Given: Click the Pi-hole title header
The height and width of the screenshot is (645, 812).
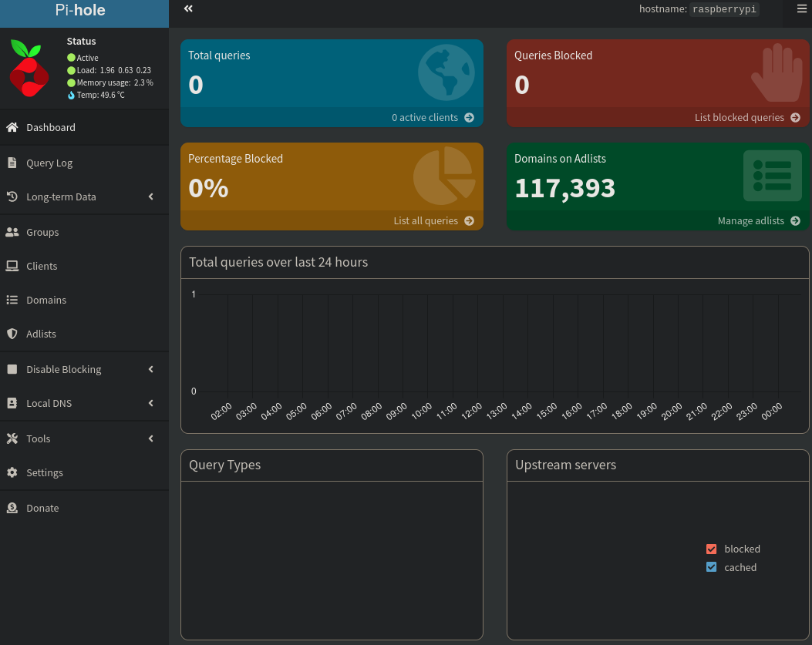Looking at the screenshot, I should click(x=80, y=11).
